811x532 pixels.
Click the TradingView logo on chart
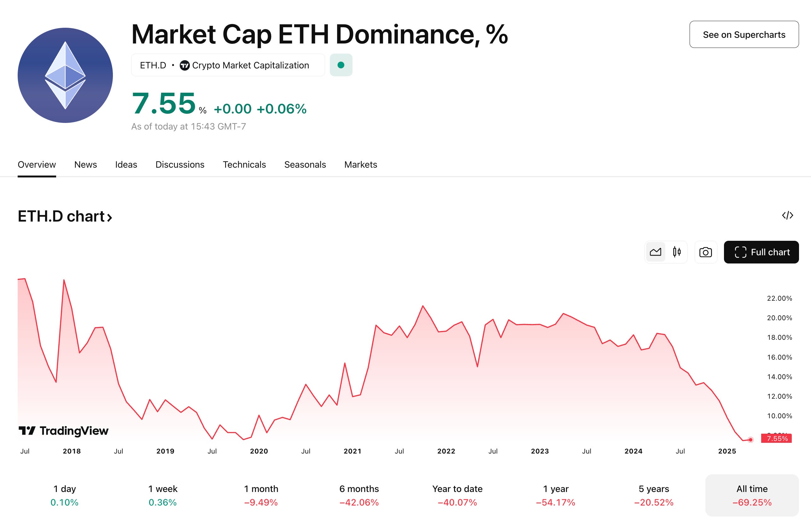click(63, 431)
